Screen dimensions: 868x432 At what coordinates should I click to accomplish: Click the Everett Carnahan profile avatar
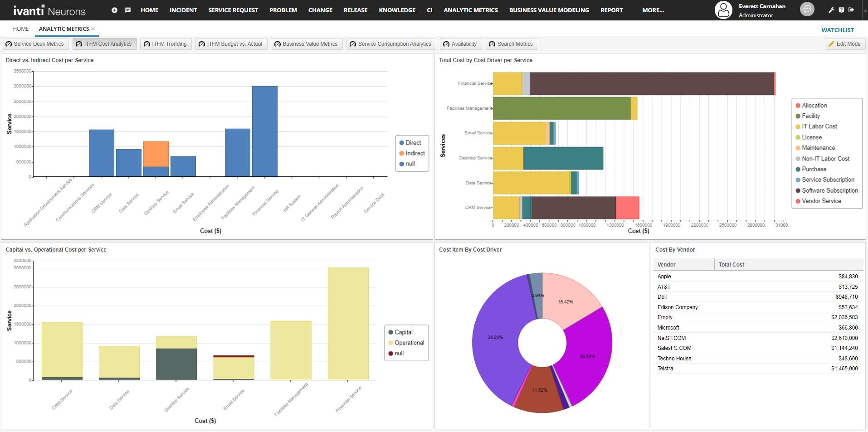(724, 10)
